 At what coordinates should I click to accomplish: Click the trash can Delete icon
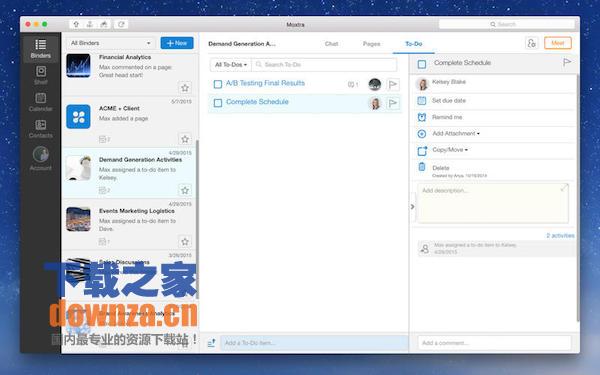point(422,167)
